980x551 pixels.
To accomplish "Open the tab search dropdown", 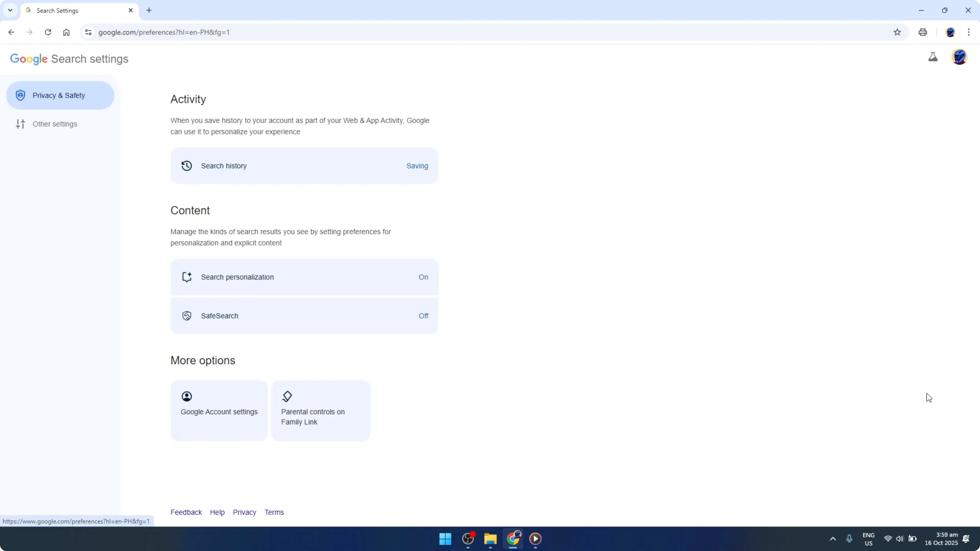I will pyautogui.click(x=10, y=10).
